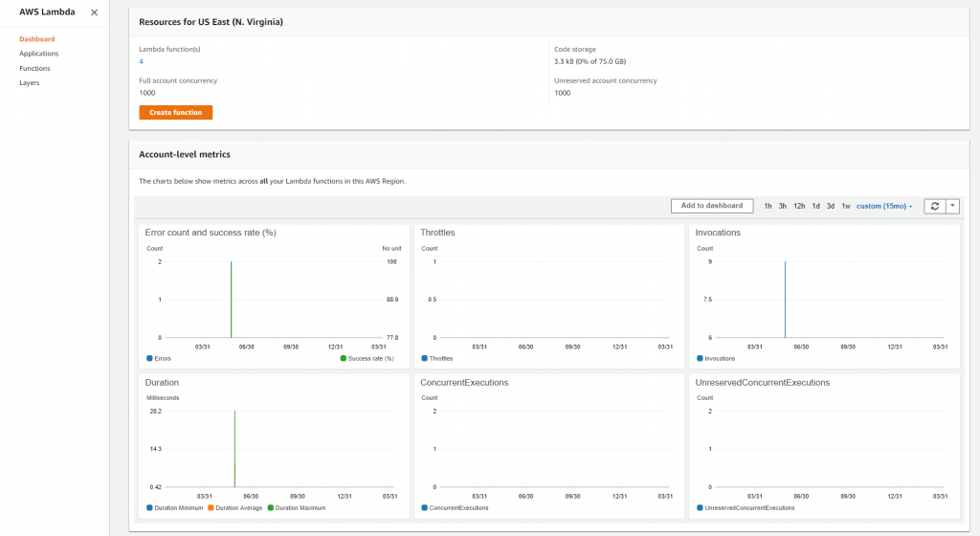The height and width of the screenshot is (536, 980).
Task: Click the Unreserved account concurrency label
Action: (x=605, y=80)
